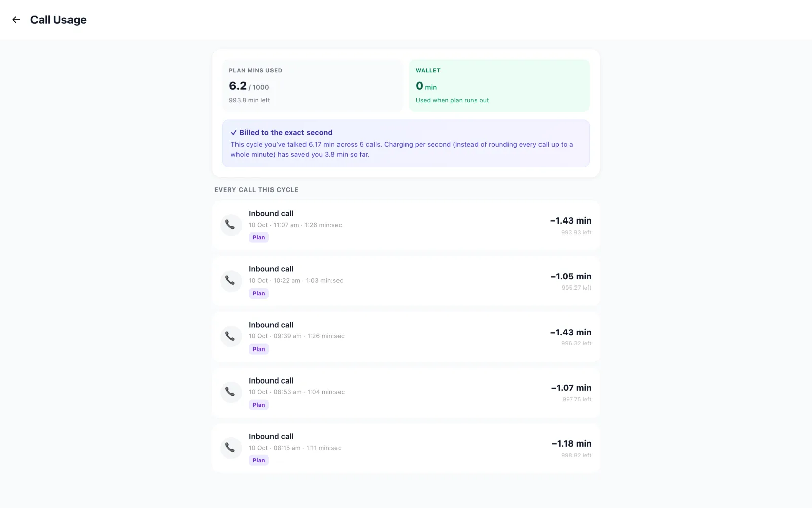The image size is (812, 508).
Task: Click the '–1.18 min' amount
Action: [x=571, y=443]
